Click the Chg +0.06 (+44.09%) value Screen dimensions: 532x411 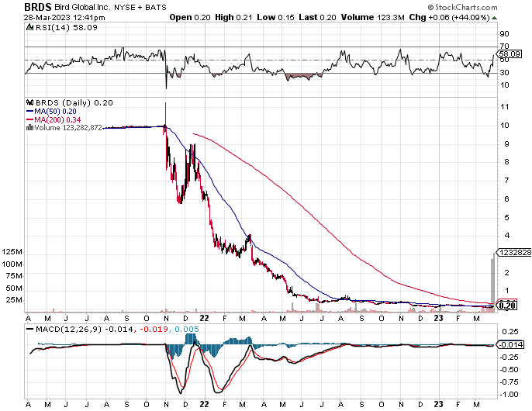(450, 17)
